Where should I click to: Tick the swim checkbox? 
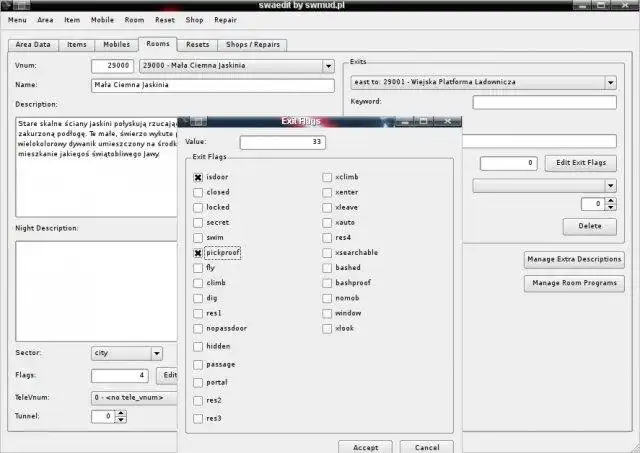point(198,238)
